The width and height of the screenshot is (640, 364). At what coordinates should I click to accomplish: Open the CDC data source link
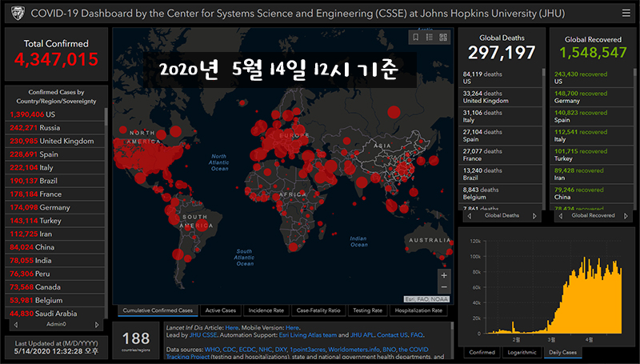pos(229,350)
